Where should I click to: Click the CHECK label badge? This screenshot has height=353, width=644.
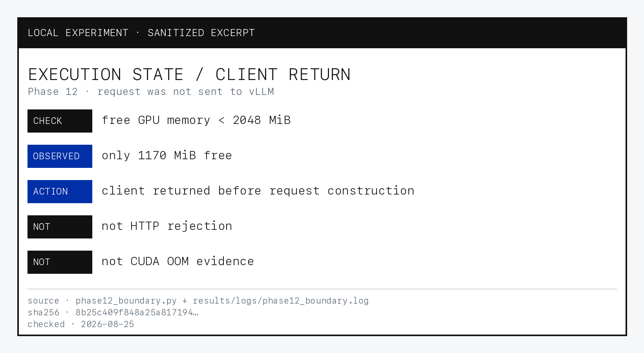60,121
